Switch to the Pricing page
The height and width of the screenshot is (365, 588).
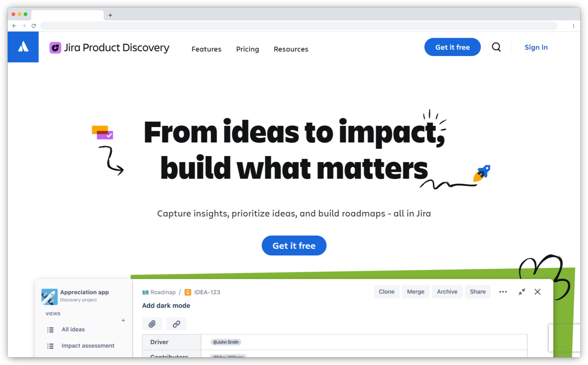coord(247,49)
